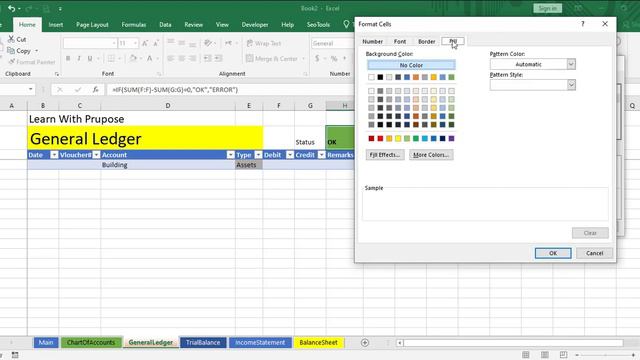Toggle Bold formatting
640x360 pixels.
coord(68,58)
